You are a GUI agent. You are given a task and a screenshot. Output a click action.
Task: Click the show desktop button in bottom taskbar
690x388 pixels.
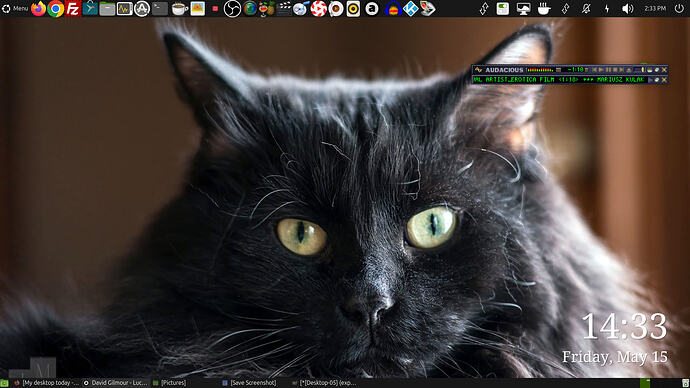[4, 383]
